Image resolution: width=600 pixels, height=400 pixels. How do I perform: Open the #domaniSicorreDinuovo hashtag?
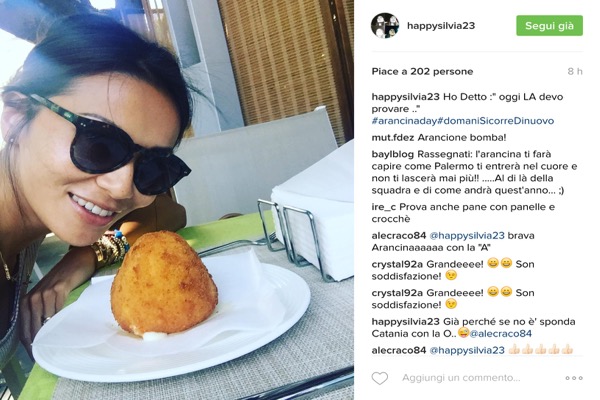click(496, 121)
